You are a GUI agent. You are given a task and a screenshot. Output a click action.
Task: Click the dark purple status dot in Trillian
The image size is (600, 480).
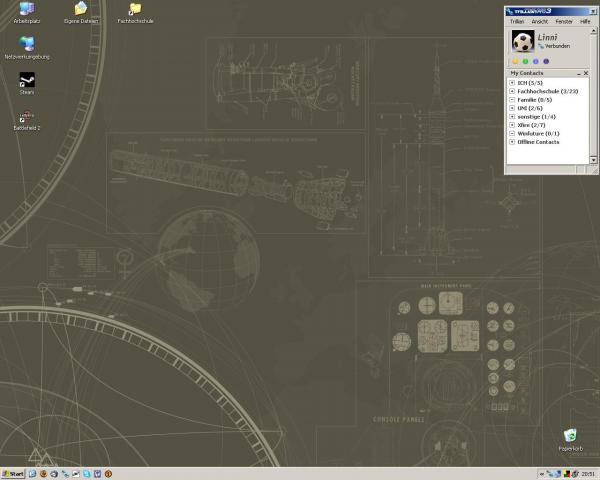coord(546,61)
